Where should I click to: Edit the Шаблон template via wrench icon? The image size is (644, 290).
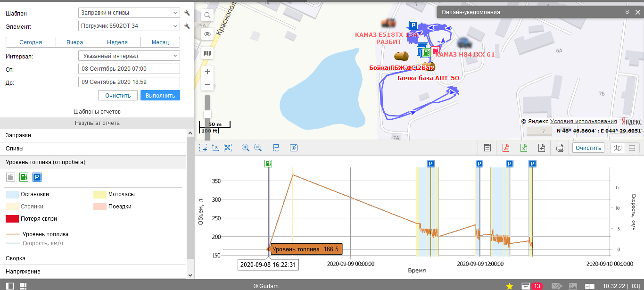(187, 13)
